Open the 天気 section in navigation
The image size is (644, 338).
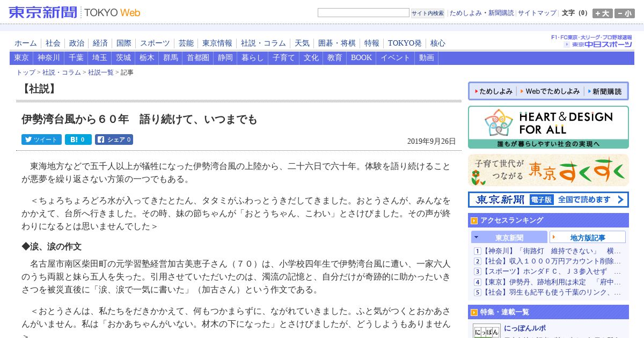coord(302,43)
